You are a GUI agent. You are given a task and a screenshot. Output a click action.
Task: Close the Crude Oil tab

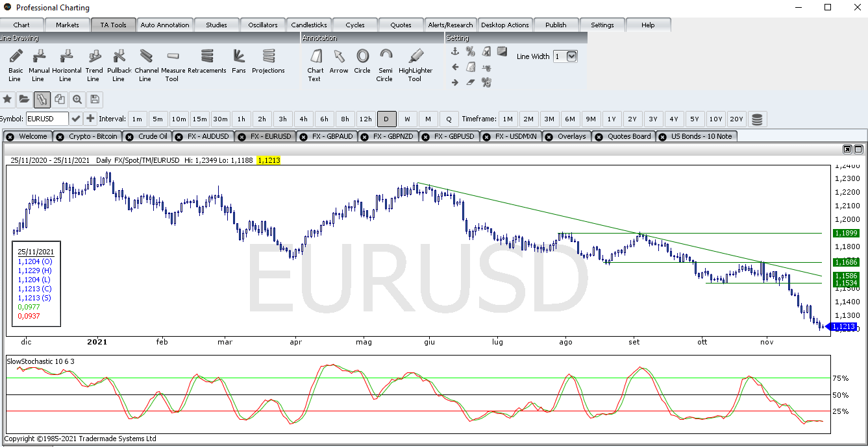pyautogui.click(x=129, y=137)
